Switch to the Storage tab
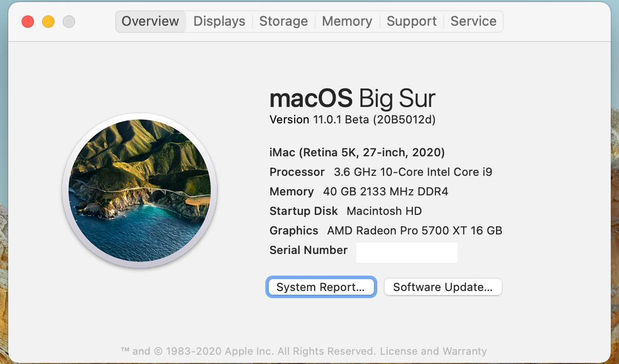Image resolution: width=619 pixels, height=364 pixels. pos(283,22)
